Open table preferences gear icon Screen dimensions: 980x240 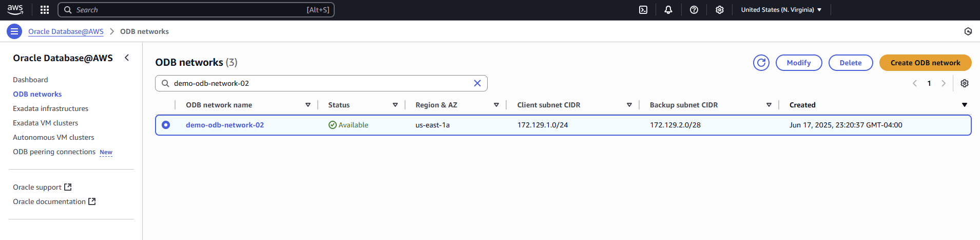coord(965,83)
